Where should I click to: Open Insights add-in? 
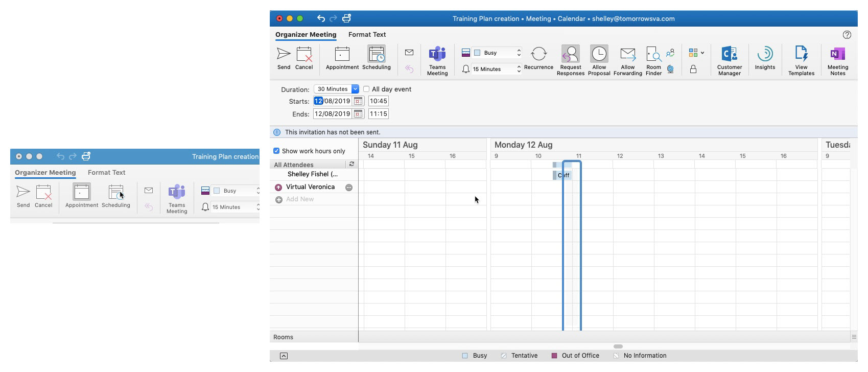tap(765, 58)
